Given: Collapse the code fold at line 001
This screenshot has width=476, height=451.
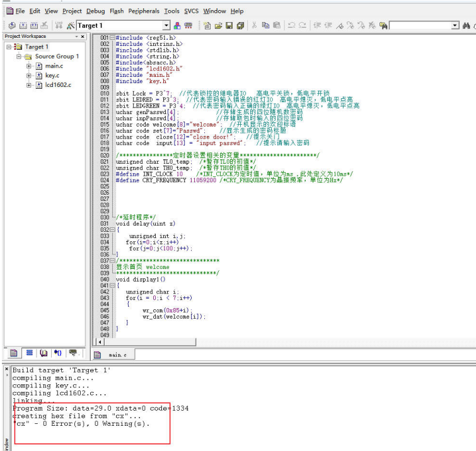Looking at the screenshot, I should tap(112, 38).
